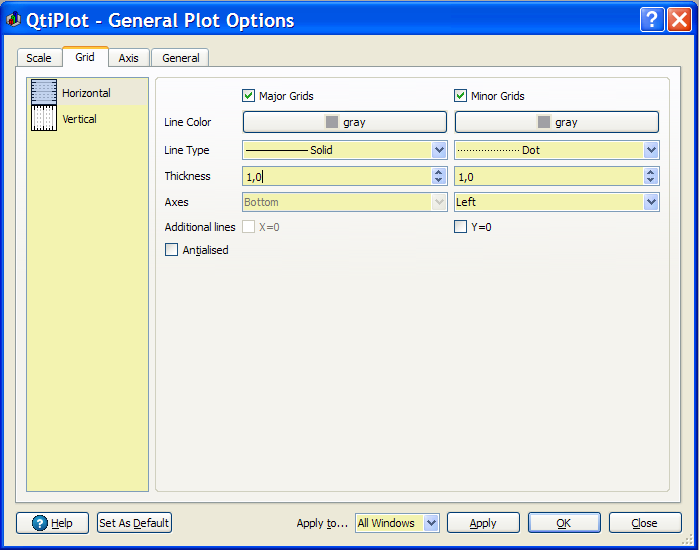This screenshot has height=550, width=699.
Task: Check the Y=0 additional line option
Action: click(x=461, y=227)
